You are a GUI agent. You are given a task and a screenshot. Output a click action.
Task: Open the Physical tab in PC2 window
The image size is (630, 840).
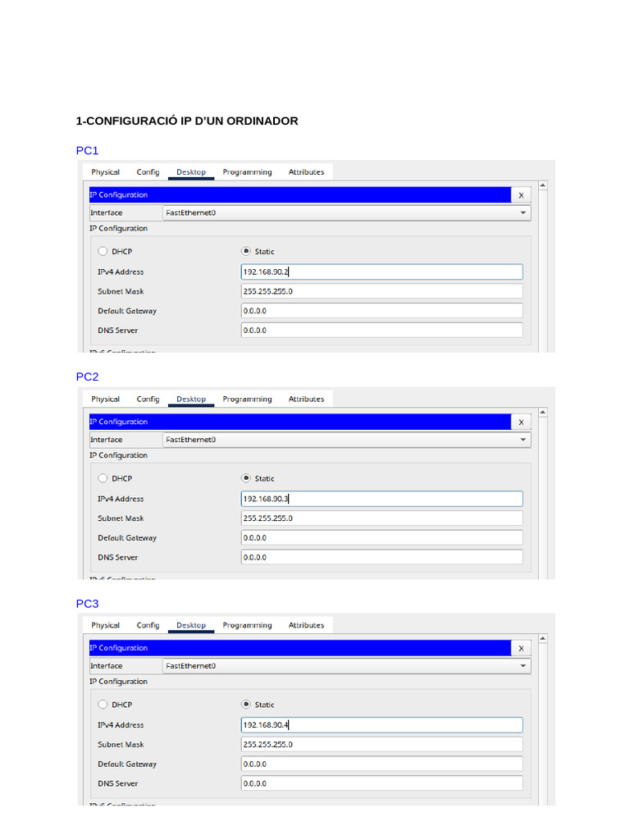[x=106, y=399]
